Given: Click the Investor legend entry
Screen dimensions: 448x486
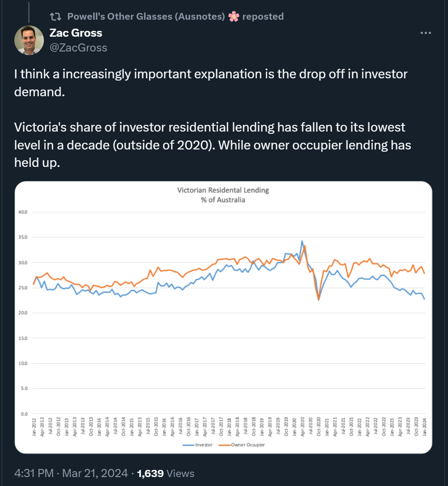Looking at the screenshot, I should pyautogui.click(x=198, y=445).
